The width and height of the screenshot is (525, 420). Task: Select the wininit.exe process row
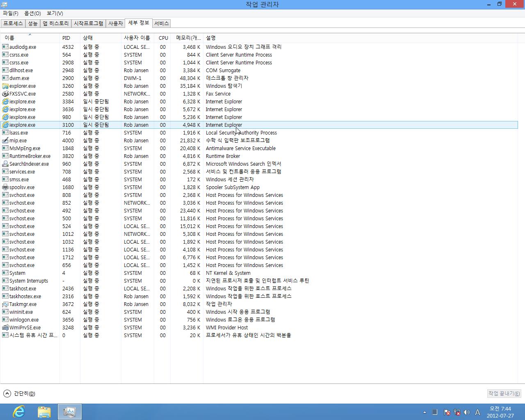tap(259, 312)
